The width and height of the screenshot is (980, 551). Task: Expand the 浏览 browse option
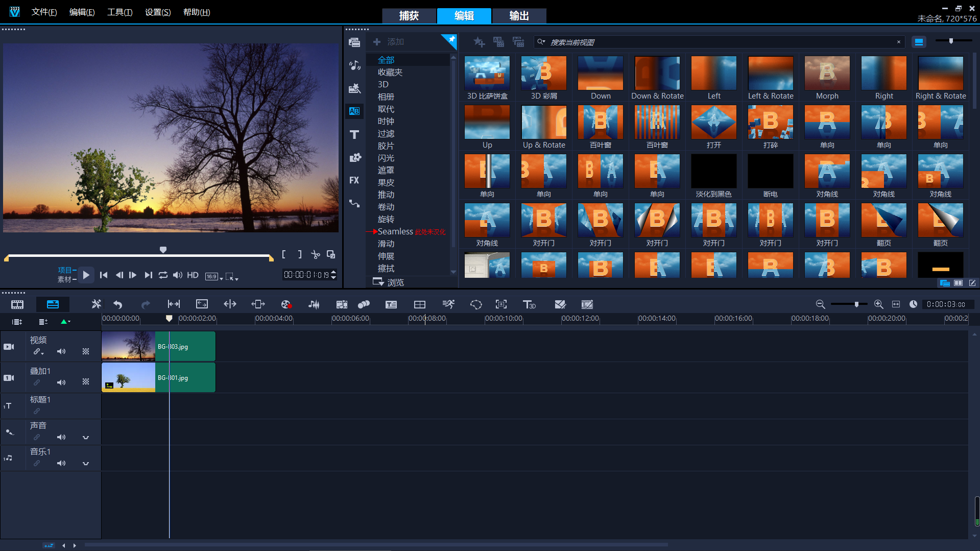tap(388, 282)
